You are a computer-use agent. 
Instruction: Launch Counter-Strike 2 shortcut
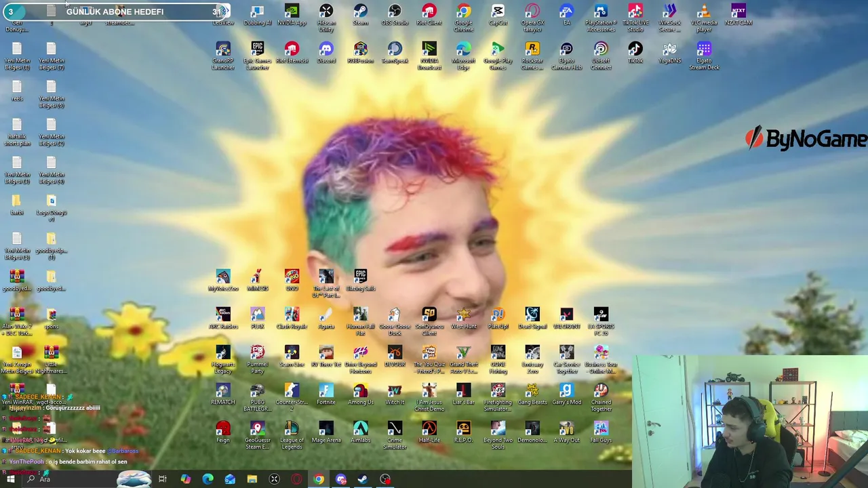(292, 397)
